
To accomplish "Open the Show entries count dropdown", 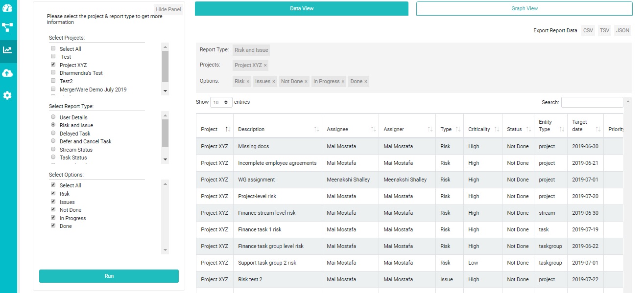I will tap(221, 102).
